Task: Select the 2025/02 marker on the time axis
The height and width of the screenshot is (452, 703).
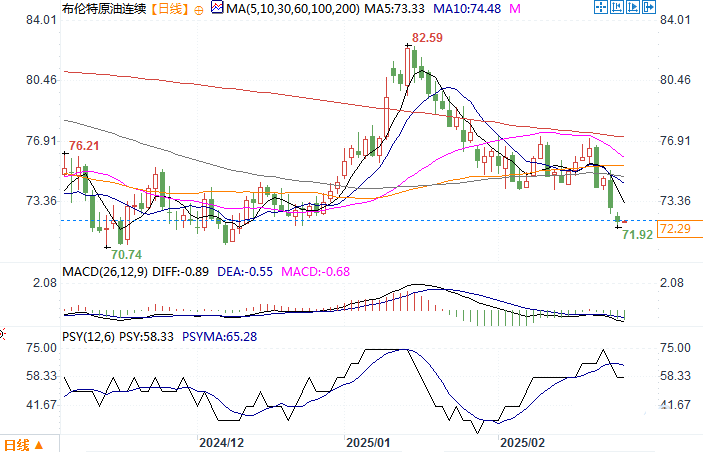Action: pos(522,443)
